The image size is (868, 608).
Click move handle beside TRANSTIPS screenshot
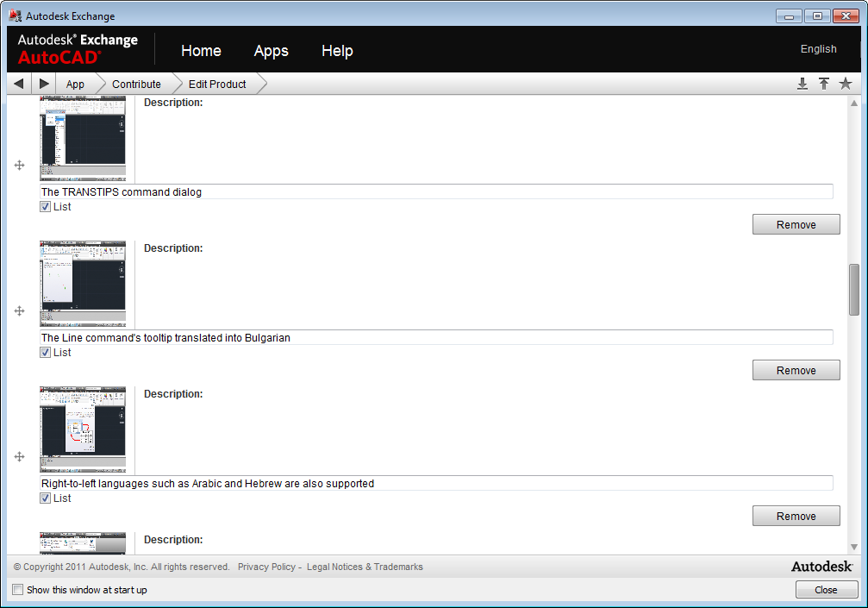(x=20, y=165)
